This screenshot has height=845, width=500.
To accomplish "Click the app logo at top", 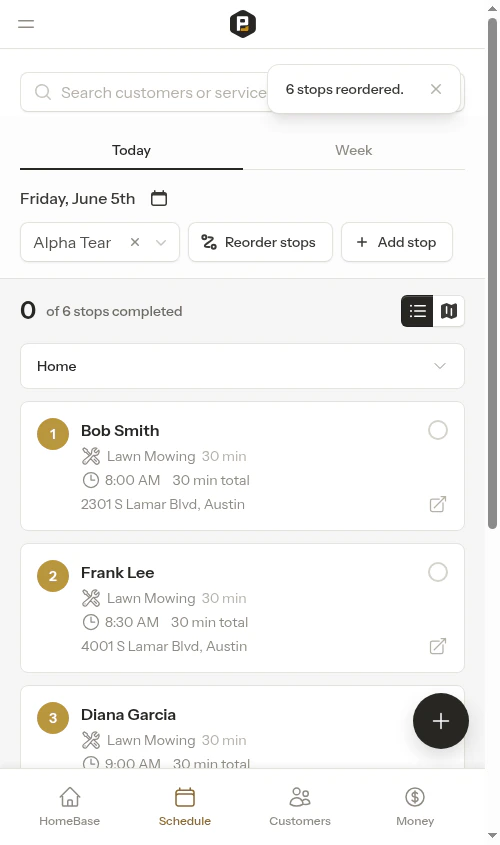I will click(x=242, y=24).
